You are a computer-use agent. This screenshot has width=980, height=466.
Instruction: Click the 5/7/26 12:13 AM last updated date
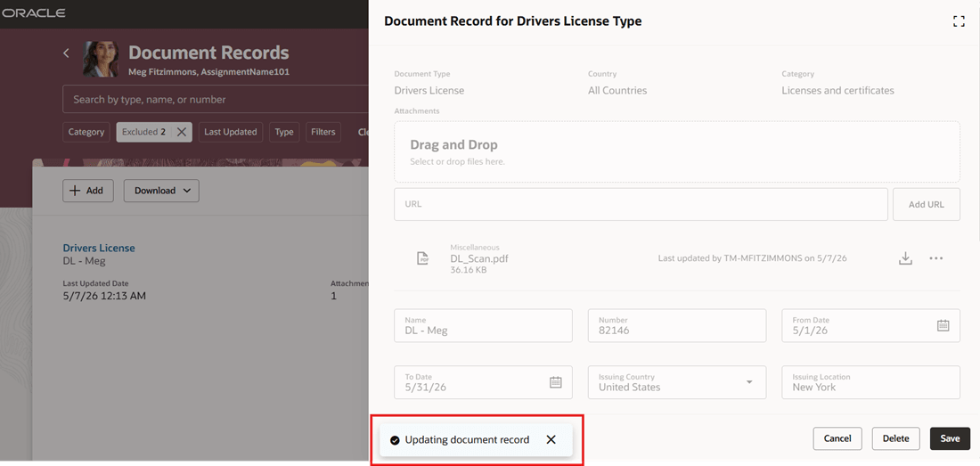coord(104,296)
